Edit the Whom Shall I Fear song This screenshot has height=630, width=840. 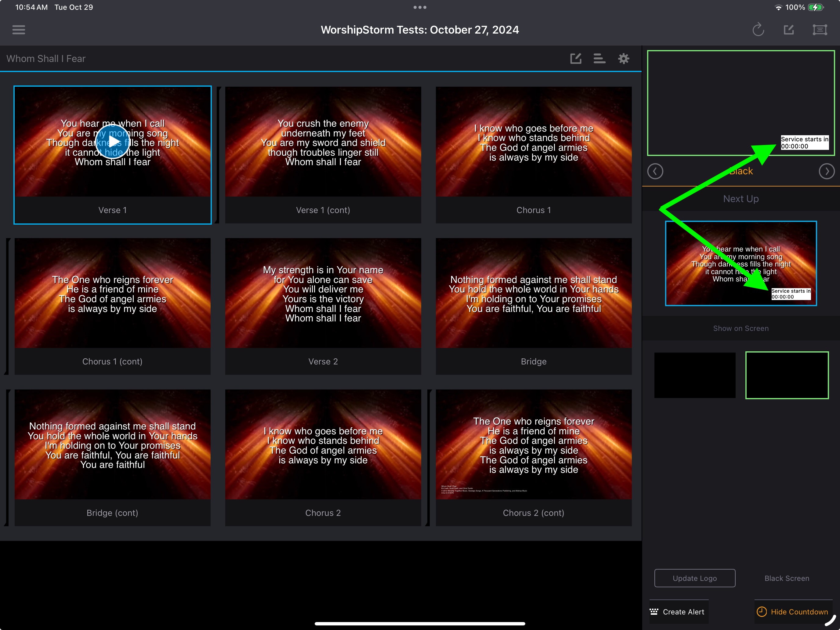pos(576,59)
